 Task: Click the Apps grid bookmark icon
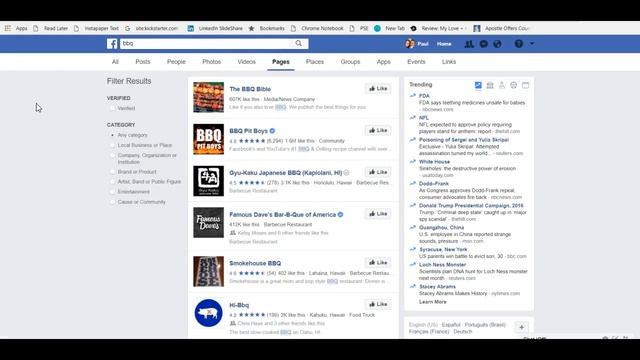(7, 28)
